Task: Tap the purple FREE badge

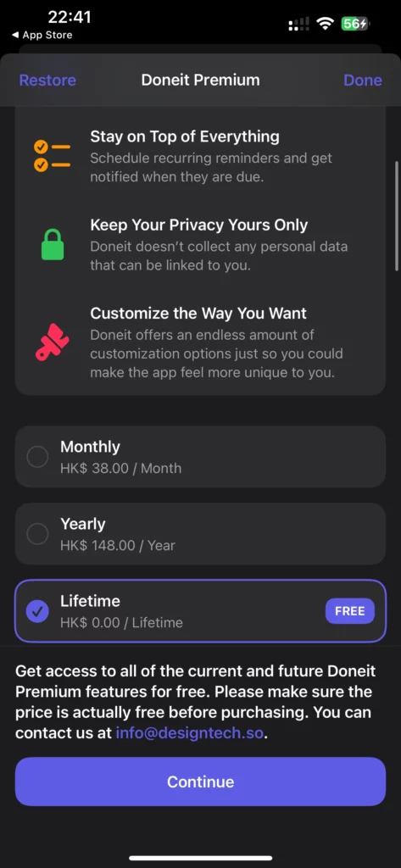Action: click(x=349, y=611)
